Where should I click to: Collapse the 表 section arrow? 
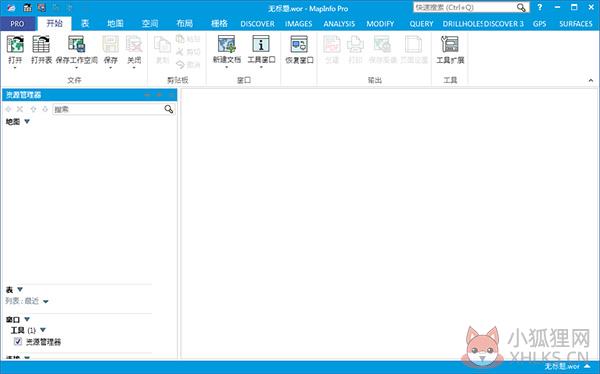pos(20,290)
